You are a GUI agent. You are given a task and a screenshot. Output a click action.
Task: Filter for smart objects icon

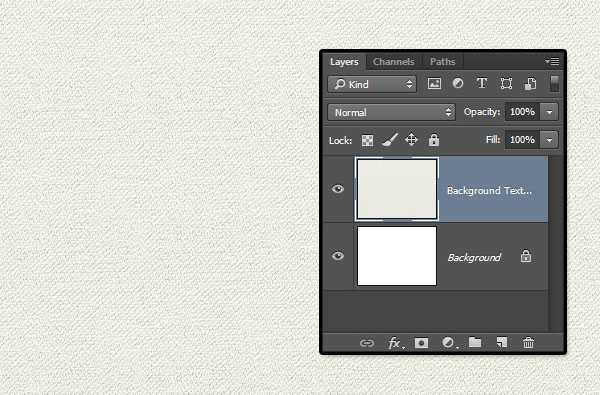530,83
